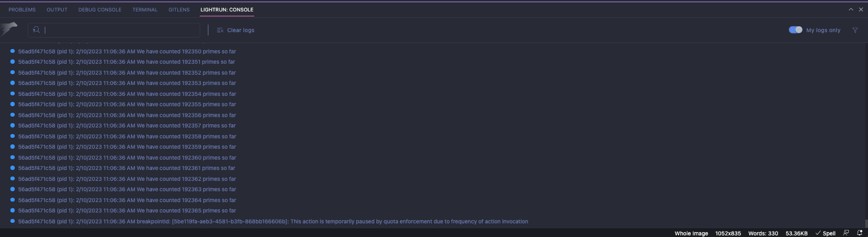Click blue dot beside the 192365 primes log
Image resolution: width=868 pixels, height=237 pixels.
pos(13,210)
